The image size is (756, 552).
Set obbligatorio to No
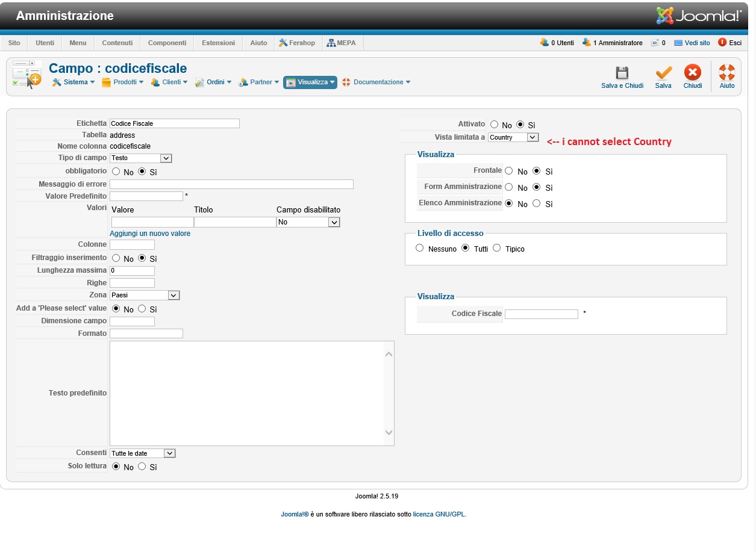(116, 172)
